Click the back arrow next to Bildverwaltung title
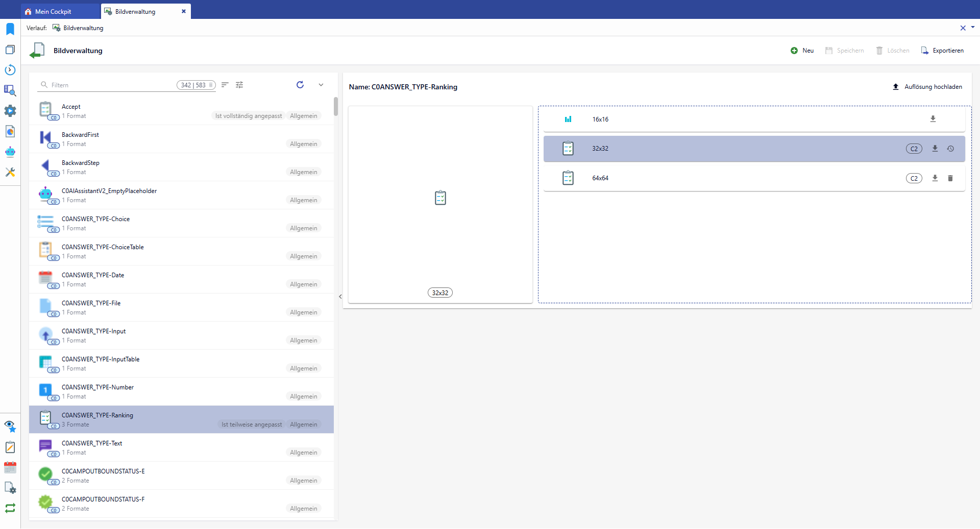Viewport: 980px width, 529px height. [x=37, y=51]
